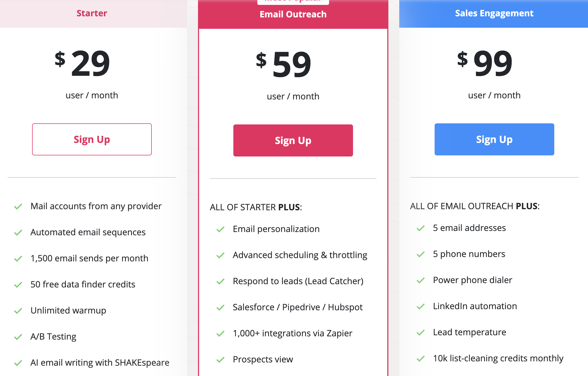Click the $29 Starter price
The width and height of the screenshot is (588, 376).
(x=83, y=64)
